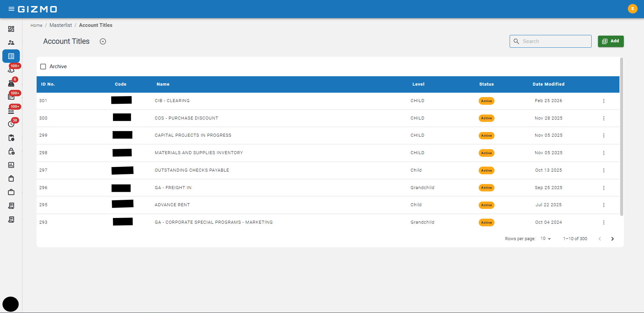This screenshot has width=644, height=313.
Task: Open the cash register sidebar icon with badge 6
Action: click(11, 83)
